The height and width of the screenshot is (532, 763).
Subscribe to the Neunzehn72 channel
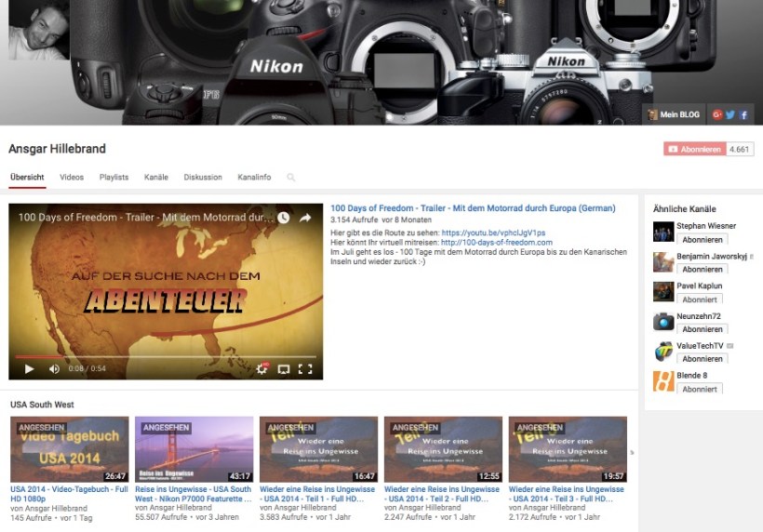click(703, 329)
